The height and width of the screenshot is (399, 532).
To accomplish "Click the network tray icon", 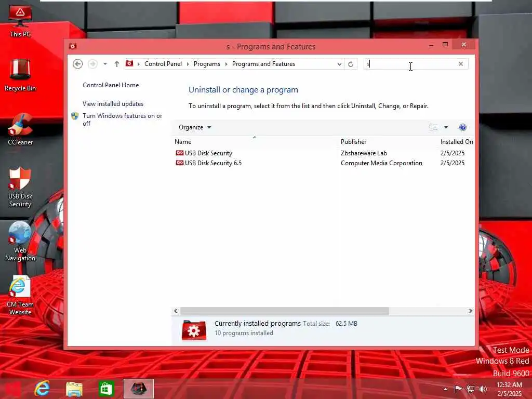I will coord(471,389).
